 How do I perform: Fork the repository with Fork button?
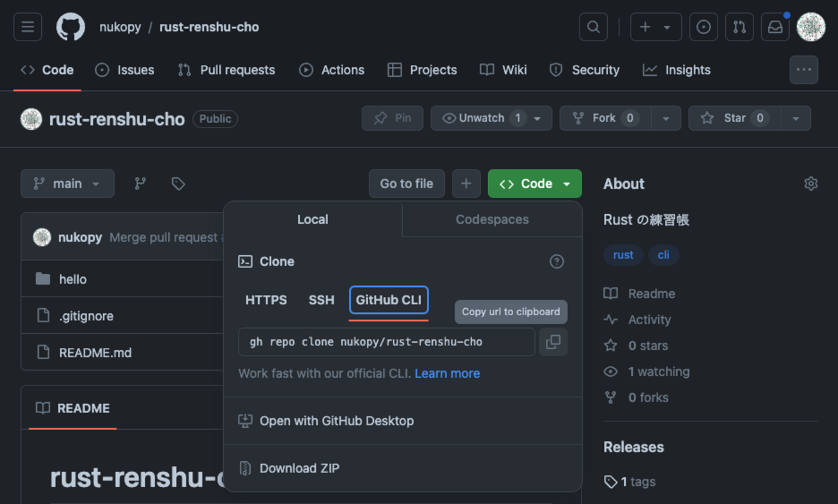click(605, 118)
